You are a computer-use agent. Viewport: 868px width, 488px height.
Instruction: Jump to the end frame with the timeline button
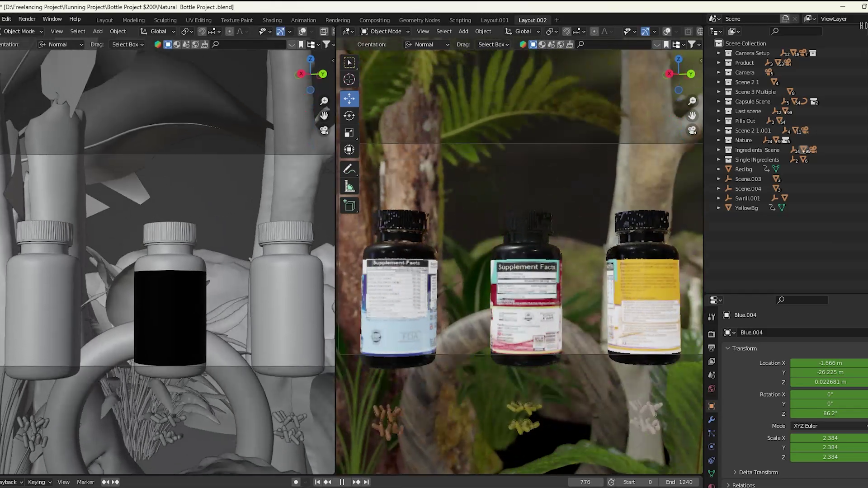pos(366,482)
